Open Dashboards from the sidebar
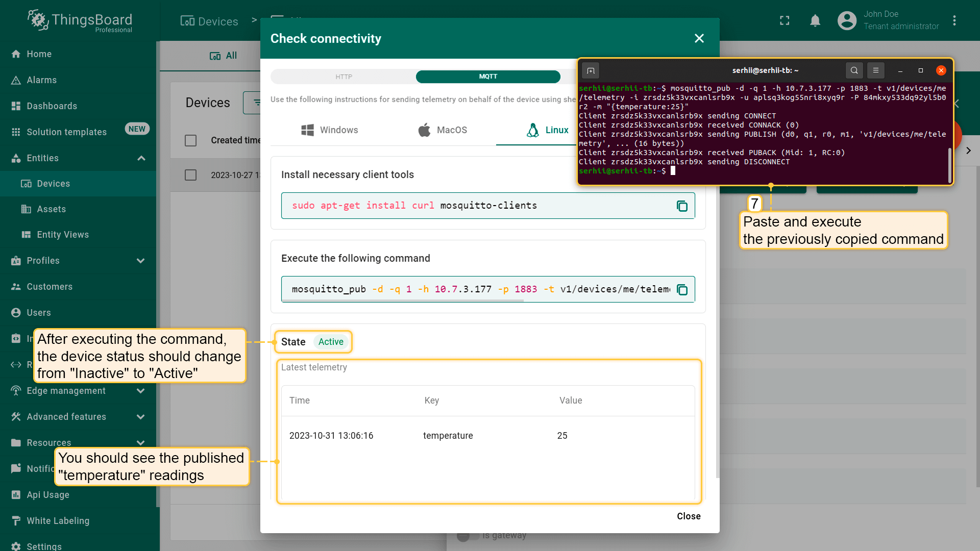 pyautogui.click(x=52, y=106)
